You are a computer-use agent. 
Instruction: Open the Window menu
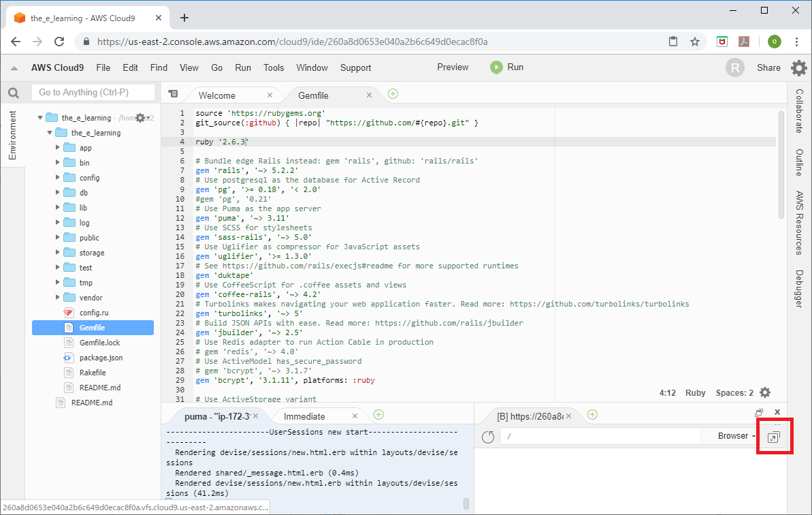pos(312,68)
